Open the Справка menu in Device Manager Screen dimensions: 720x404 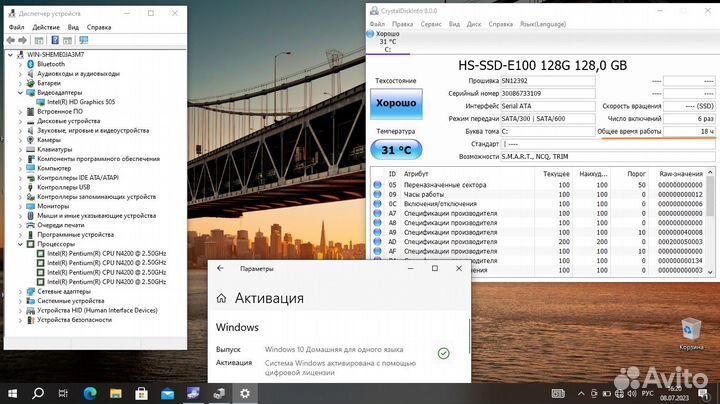click(99, 28)
